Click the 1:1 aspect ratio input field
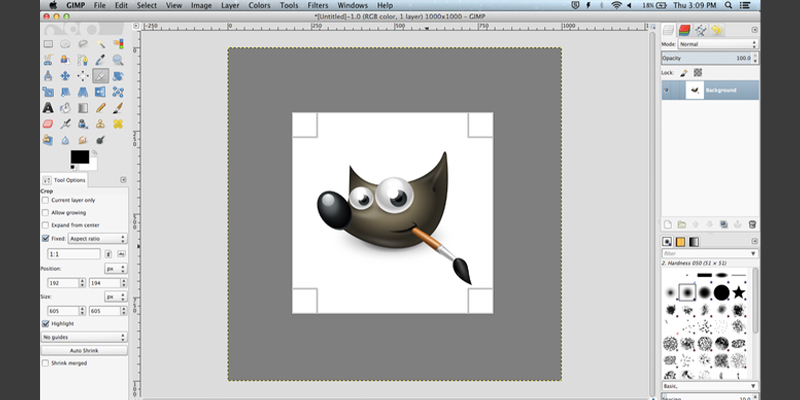800x400 pixels. pyautogui.click(x=74, y=254)
